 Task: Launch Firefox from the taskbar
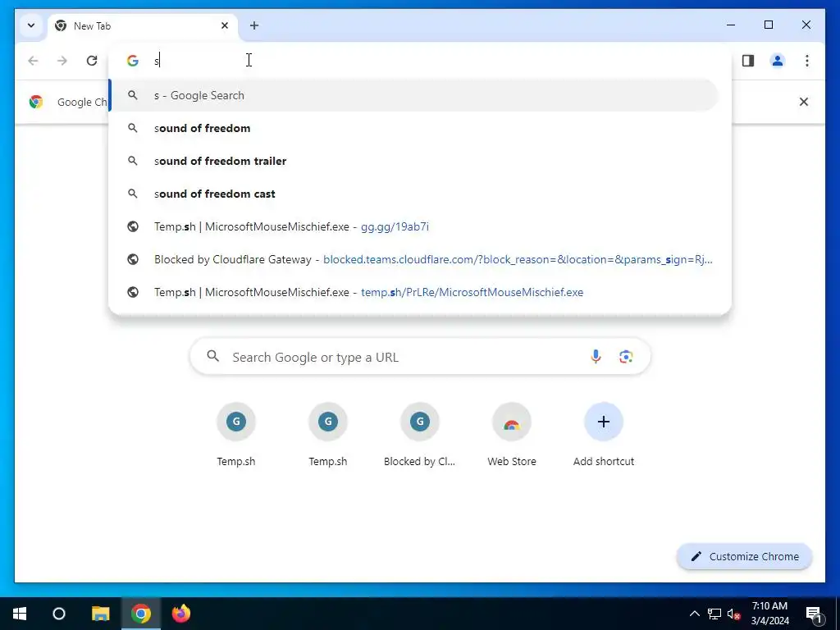181,614
